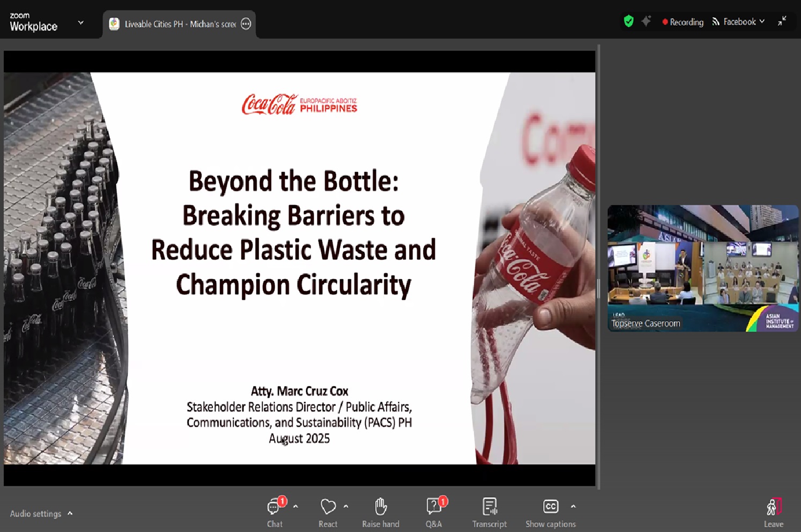
Task: Open the meeting Transcript
Action: (x=489, y=513)
